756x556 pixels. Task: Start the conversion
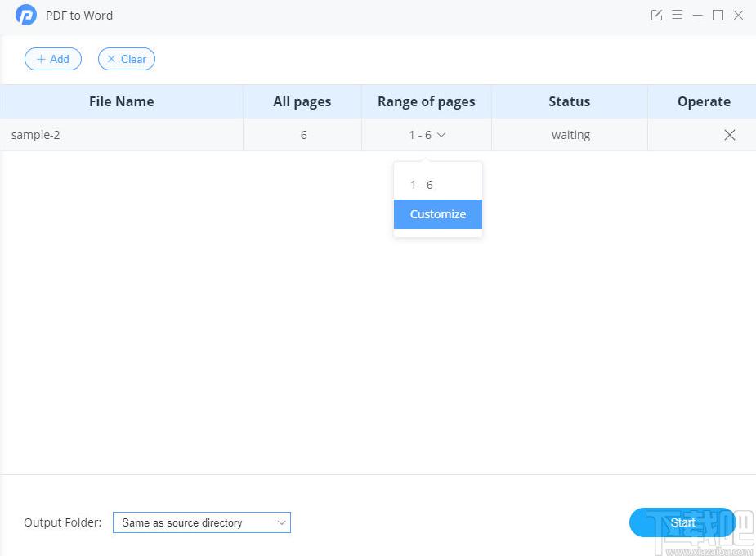682,522
